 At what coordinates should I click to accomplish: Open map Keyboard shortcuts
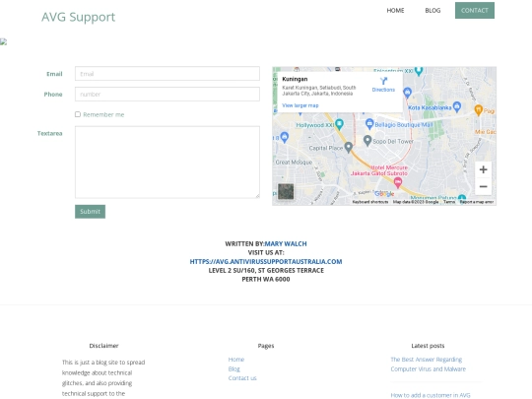(370, 202)
